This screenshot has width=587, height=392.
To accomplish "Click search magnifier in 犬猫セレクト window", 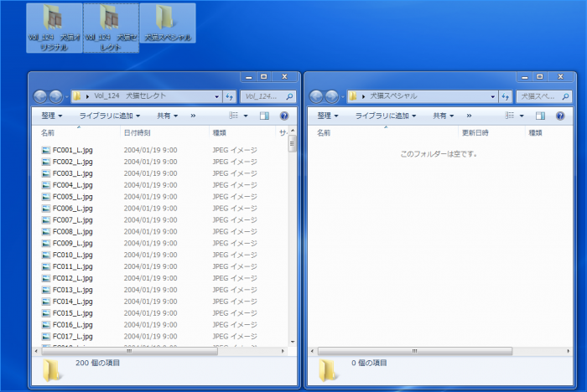I will tap(289, 96).
